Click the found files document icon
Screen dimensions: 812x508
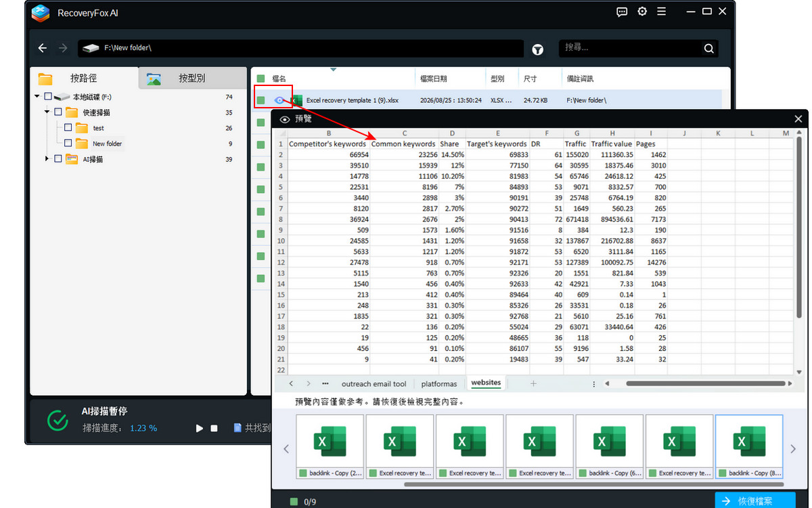[x=238, y=428]
